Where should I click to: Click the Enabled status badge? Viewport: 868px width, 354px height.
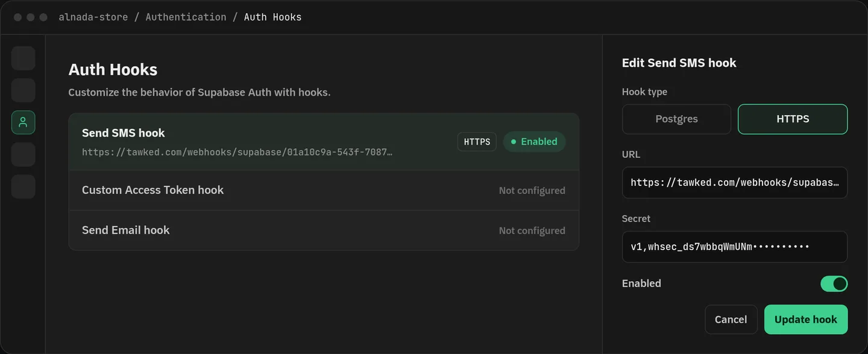tap(534, 141)
